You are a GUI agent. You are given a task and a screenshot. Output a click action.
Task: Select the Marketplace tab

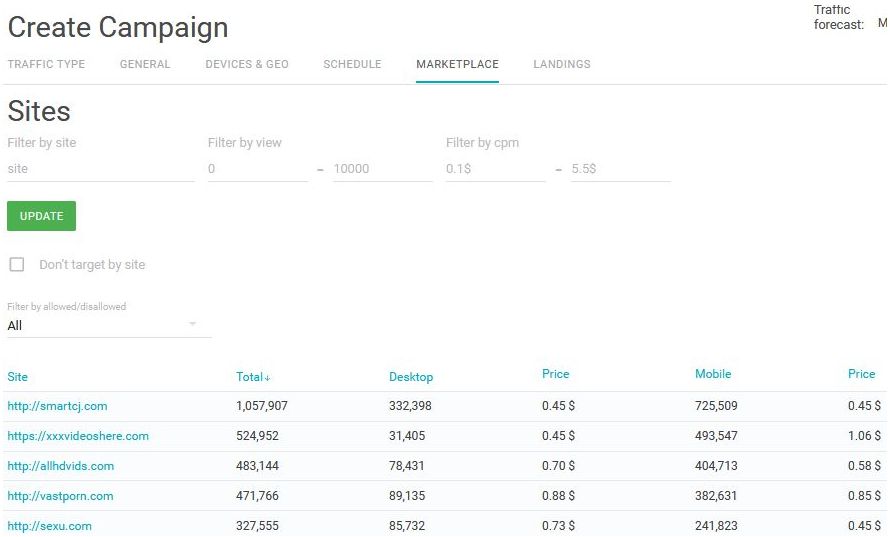[x=457, y=64]
